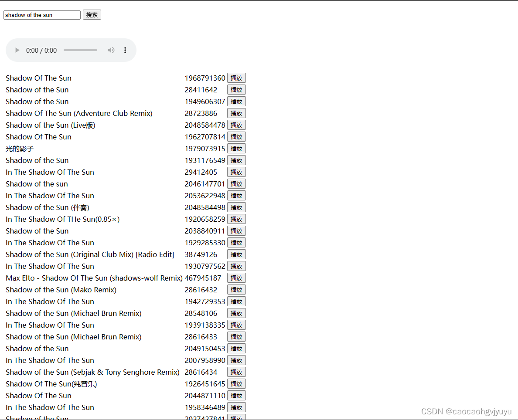Image resolution: width=518 pixels, height=420 pixels.
Task: Play song with ID 1929285330
Action: (x=236, y=243)
